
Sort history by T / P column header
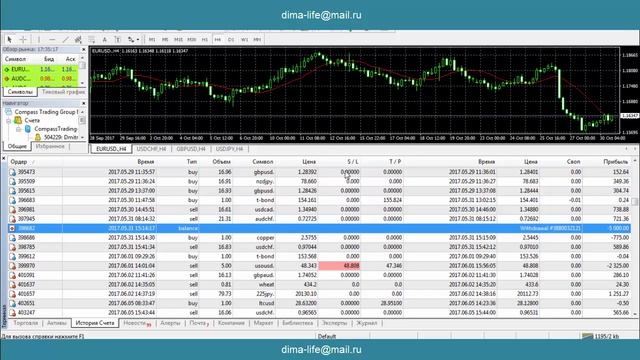click(x=395, y=162)
